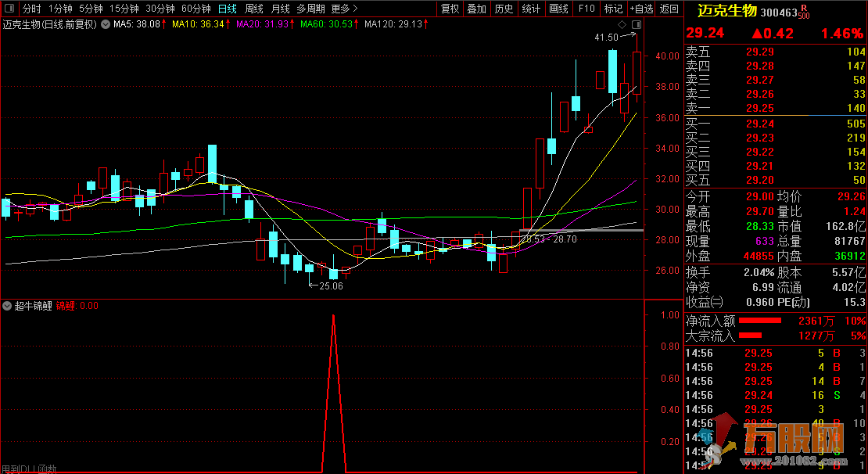Click the 最低 value 28.33
The image size is (868, 474).
click(x=759, y=227)
